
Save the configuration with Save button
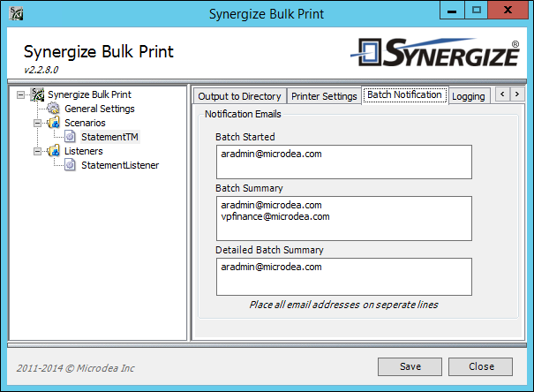(x=410, y=366)
